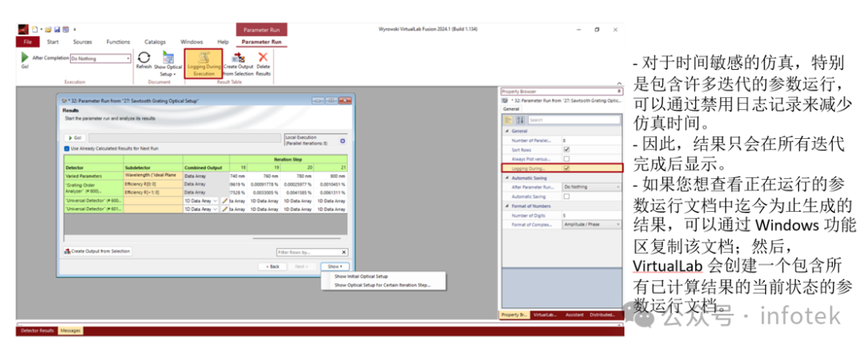Click the alphabetical sort icon in Property Browser
Image resolution: width=868 pixels, height=350 pixels.
coord(520,120)
